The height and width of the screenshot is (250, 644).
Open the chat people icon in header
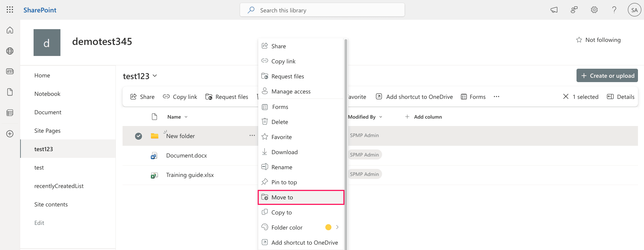(574, 10)
